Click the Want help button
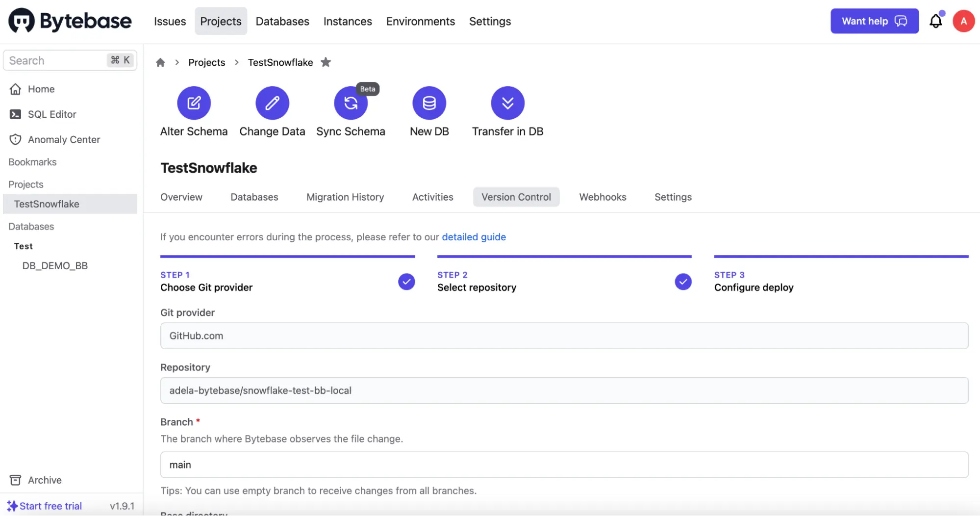Viewport: 980px width, 516px height. pos(874,21)
